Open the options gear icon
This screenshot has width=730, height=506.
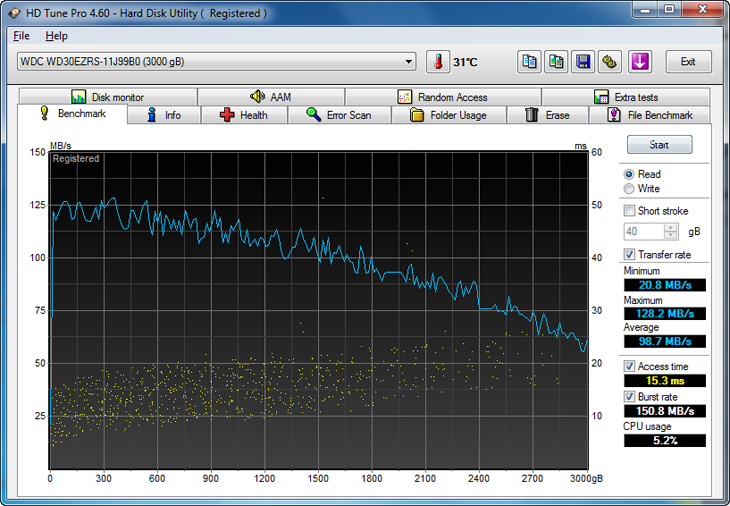610,62
